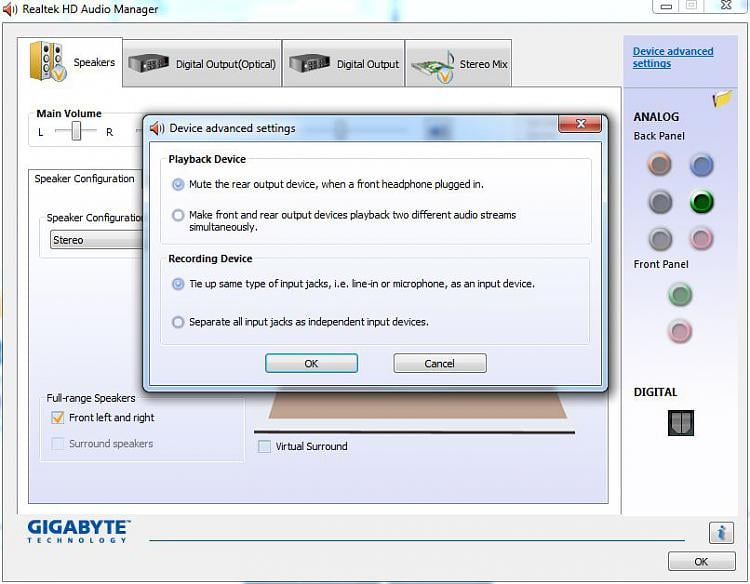The height and width of the screenshot is (584, 750).
Task: Click the Realtek speaker icon in title bar
Action: [10, 10]
